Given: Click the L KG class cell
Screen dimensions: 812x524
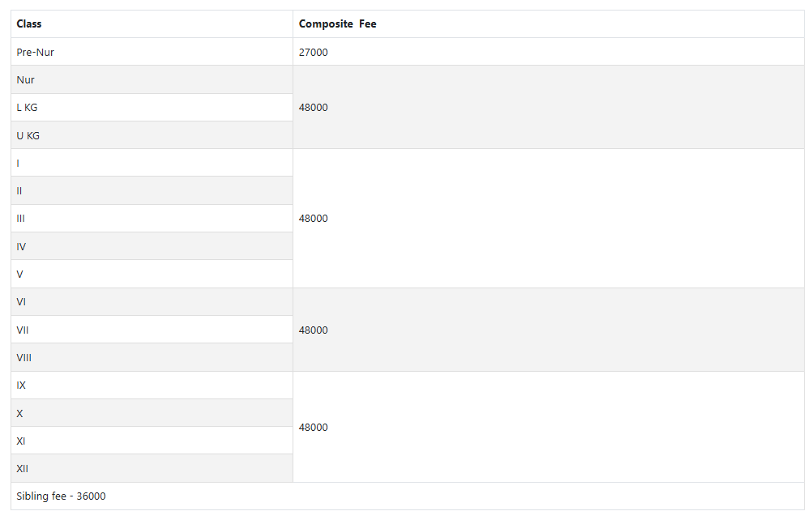Looking at the screenshot, I should [x=152, y=108].
